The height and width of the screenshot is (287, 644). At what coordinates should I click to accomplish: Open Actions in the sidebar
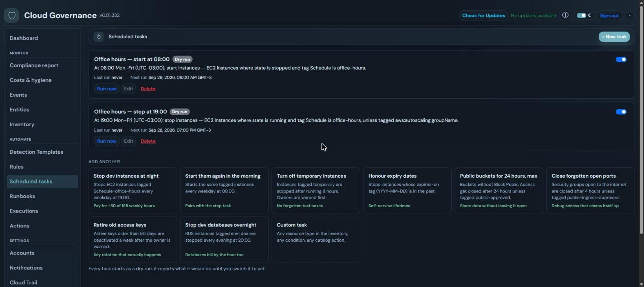(x=42, y=226)
